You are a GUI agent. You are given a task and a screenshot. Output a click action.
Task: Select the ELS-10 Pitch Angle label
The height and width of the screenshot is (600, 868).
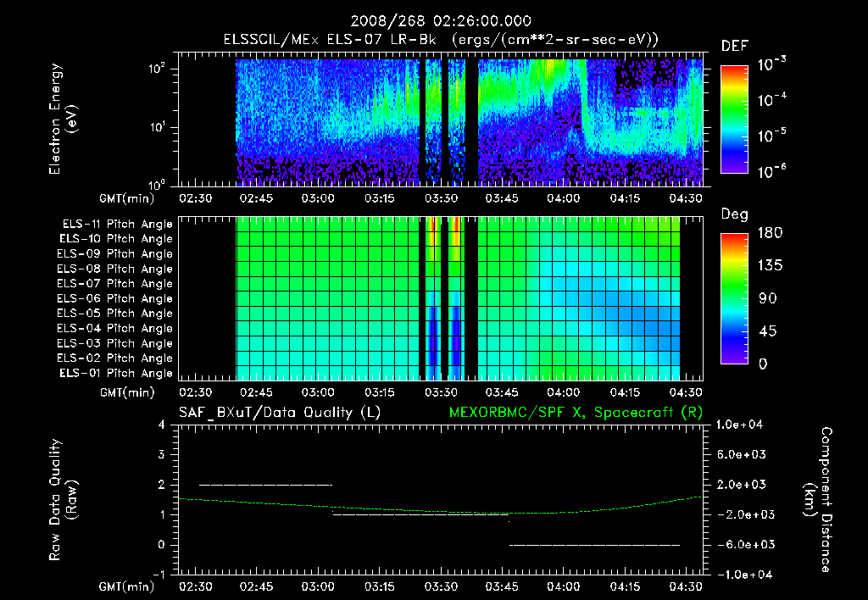pos(116,239)
